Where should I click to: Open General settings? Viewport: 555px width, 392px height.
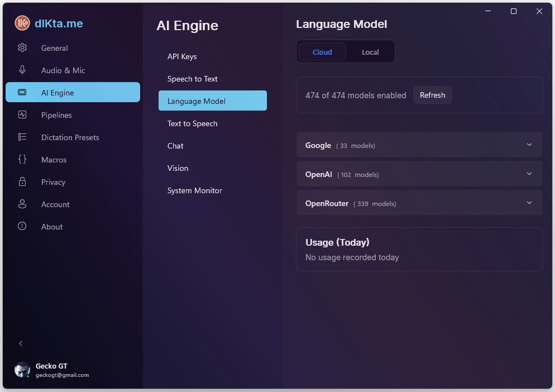(x=73, y=48)
